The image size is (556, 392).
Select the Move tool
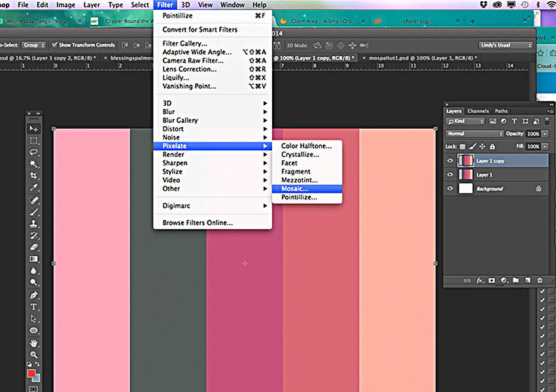[33, 128]
